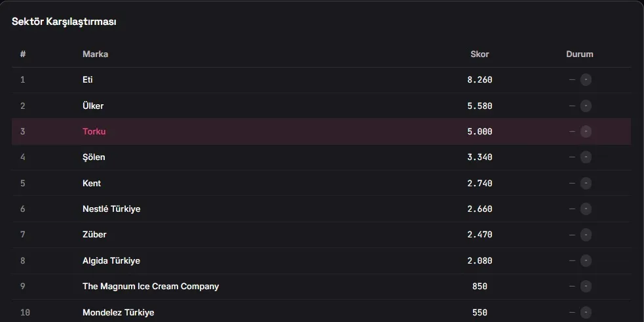Click the Ülker brand name
Viewport: 644px width, 322px height.
(x=93, y=106)
